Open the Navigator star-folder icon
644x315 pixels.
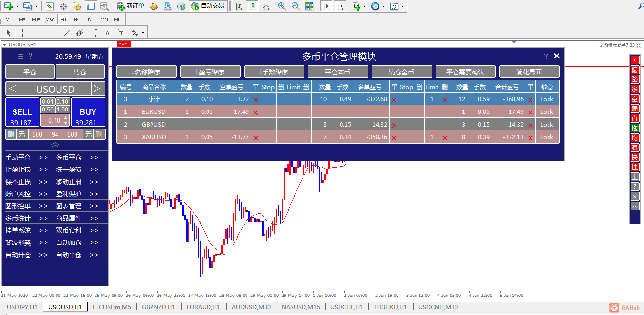click(x=76, y=6)
